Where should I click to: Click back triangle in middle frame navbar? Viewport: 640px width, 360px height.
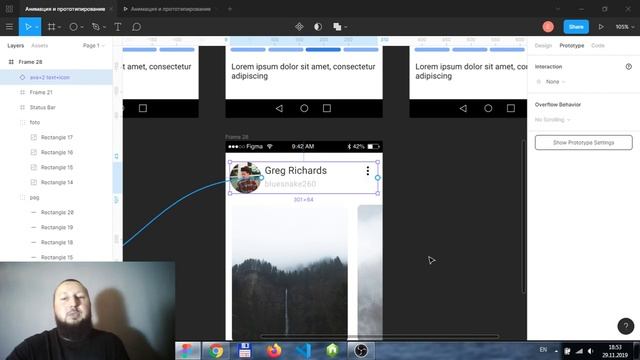click(279, 108)
